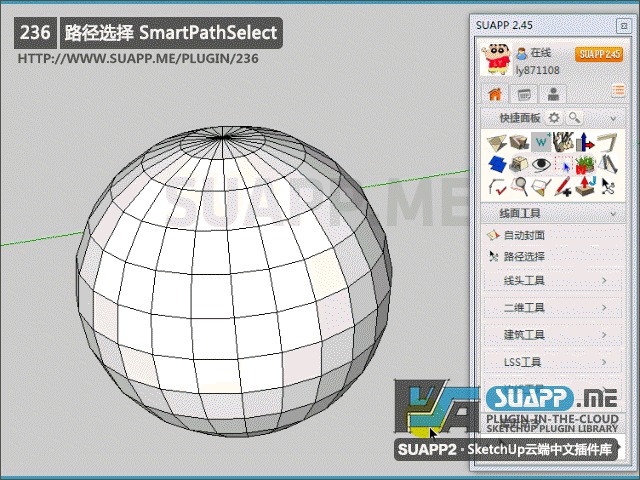Viewport: 640px width, 480px height.
Task: Click the quick panel search magnifier
Action: (575, 118)
